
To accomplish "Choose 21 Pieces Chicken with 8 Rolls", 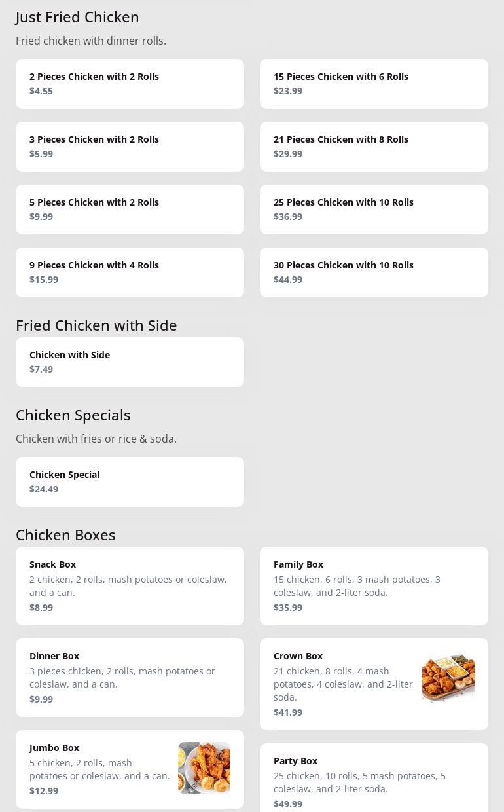I will click(x=374, y=147).
